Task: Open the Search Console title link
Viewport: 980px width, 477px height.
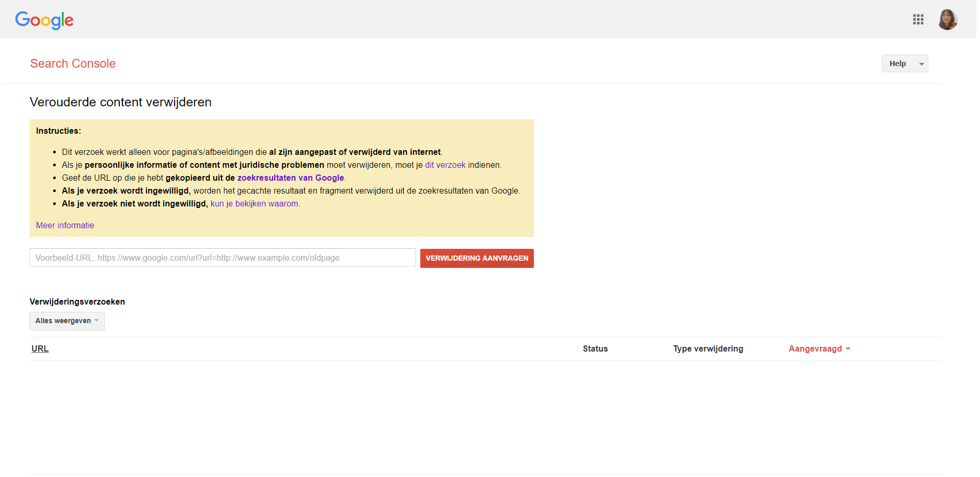Action: [x=73, y=63]
